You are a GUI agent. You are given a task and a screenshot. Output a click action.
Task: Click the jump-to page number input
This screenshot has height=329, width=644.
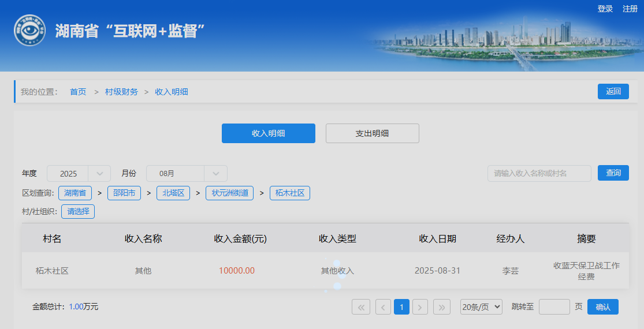554,307
